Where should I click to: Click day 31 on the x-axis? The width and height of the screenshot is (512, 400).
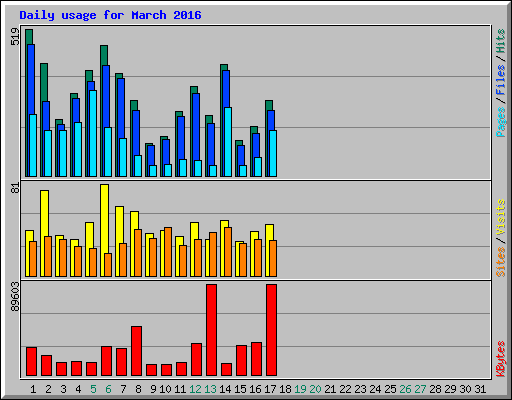(x=480, y=389)
